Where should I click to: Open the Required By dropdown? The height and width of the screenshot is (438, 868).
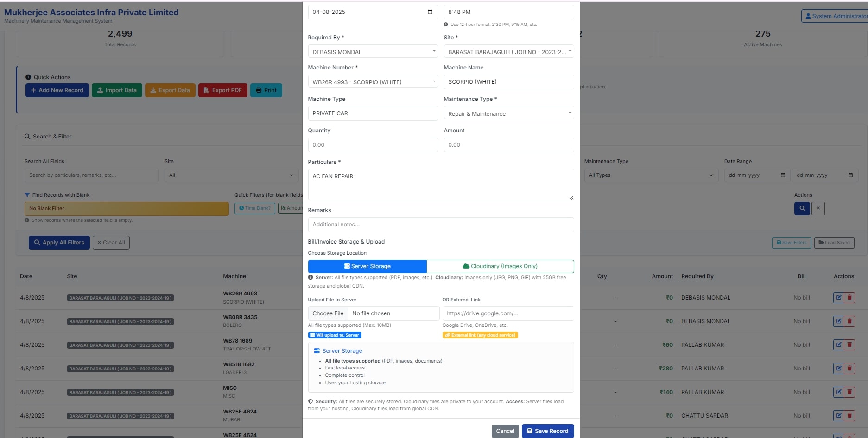[373, 52]
